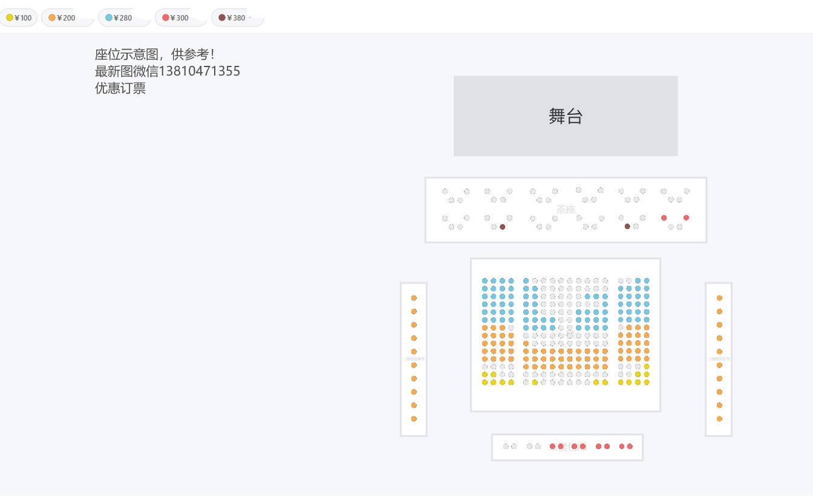813x504 pixels.
Task: Click the 舞台 stage area
Action: pos(565,116)
